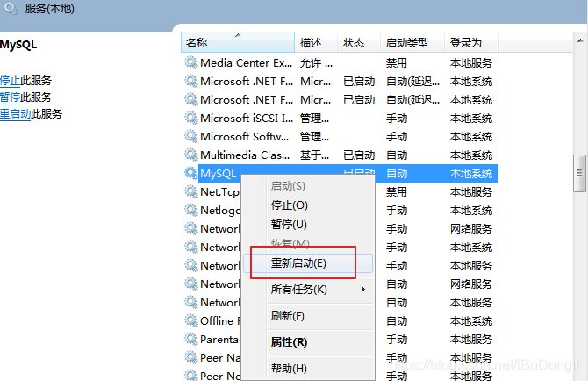Click gear icon beside Peer Ne service
The height and width of the screenshot is (381, 588).
190,375
